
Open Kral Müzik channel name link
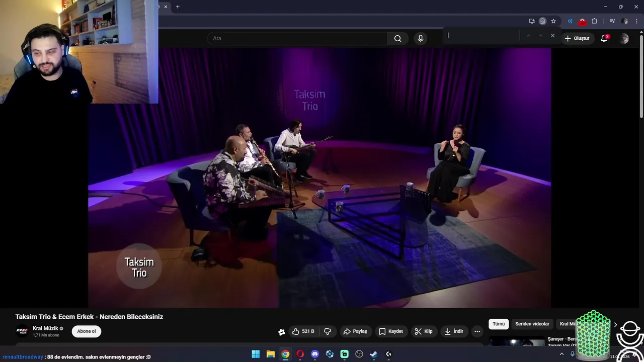point(45,328)
